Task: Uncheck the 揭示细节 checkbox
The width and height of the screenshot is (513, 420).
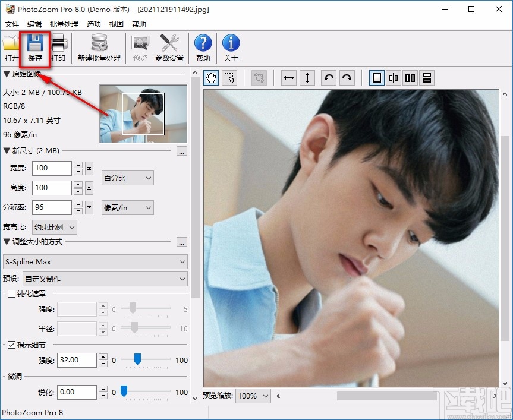Action: pyautogui.click(x=11, y=345)
